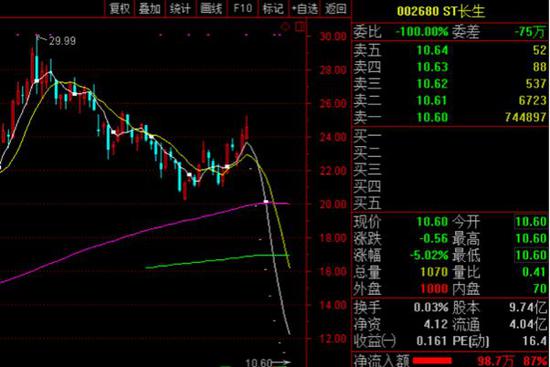Click the 复权 toolbar button

[120, 8]
